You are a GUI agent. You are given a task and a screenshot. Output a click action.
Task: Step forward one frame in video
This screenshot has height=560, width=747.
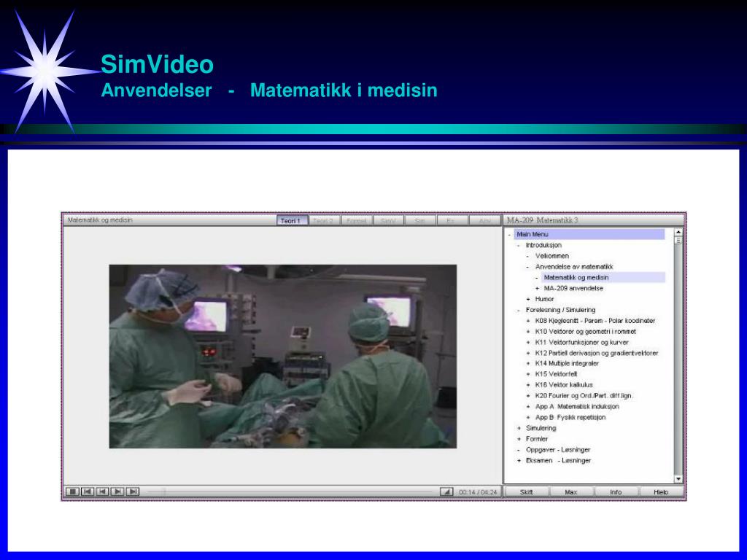click(117, 491)
